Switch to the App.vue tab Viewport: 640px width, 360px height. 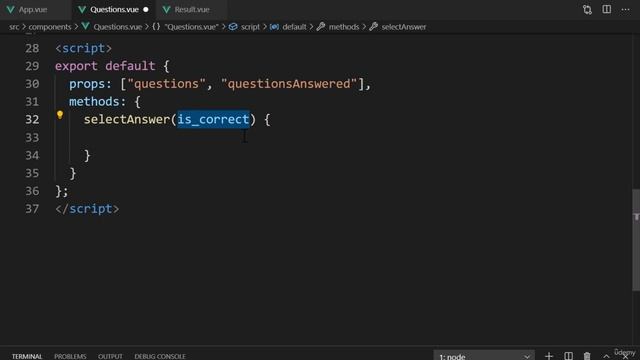[33, 9]
